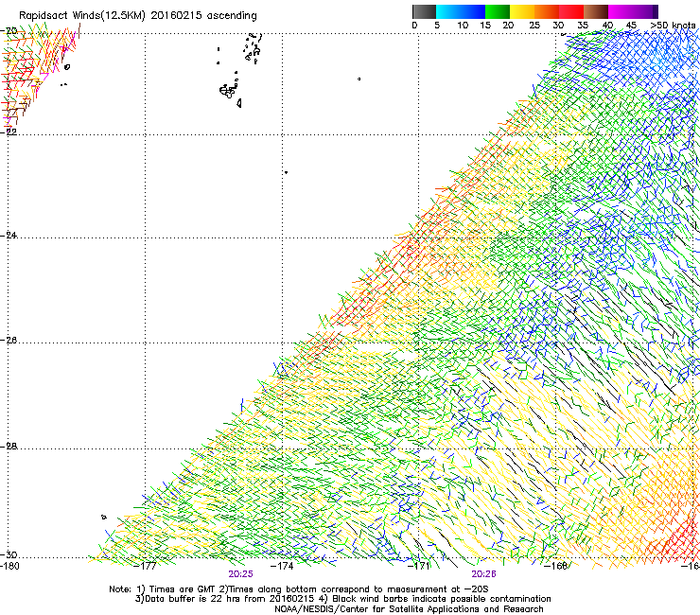Click the '25' legend scale number
Image resolution: width=700 pixels, height=615 pixels.
point(534,26)
